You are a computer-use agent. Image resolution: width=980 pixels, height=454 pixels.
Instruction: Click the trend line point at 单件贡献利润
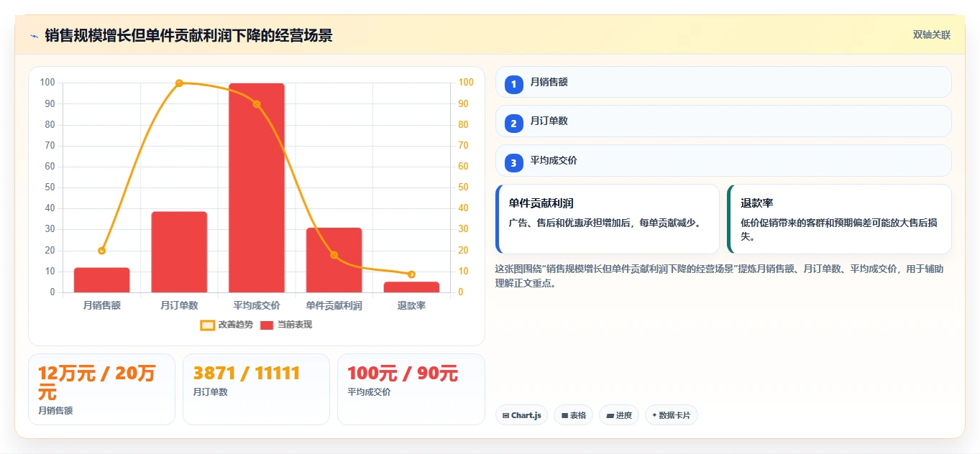coord(334,255)
